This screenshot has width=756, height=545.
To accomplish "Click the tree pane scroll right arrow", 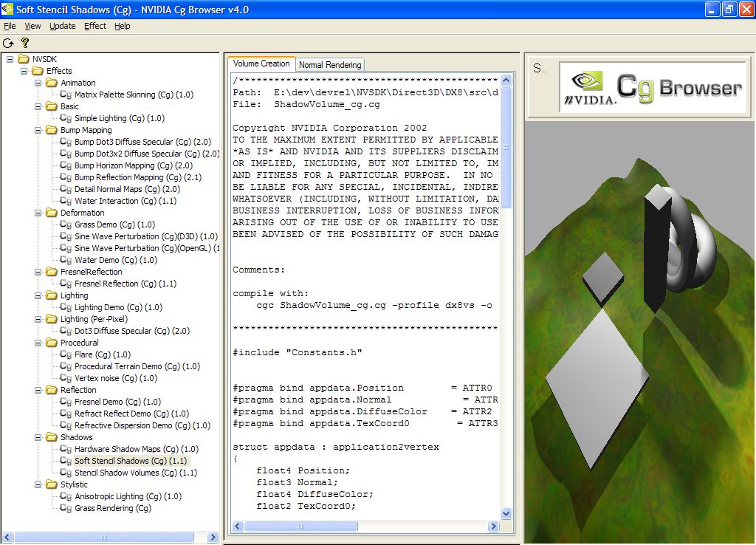I will (x=213, y=537).
